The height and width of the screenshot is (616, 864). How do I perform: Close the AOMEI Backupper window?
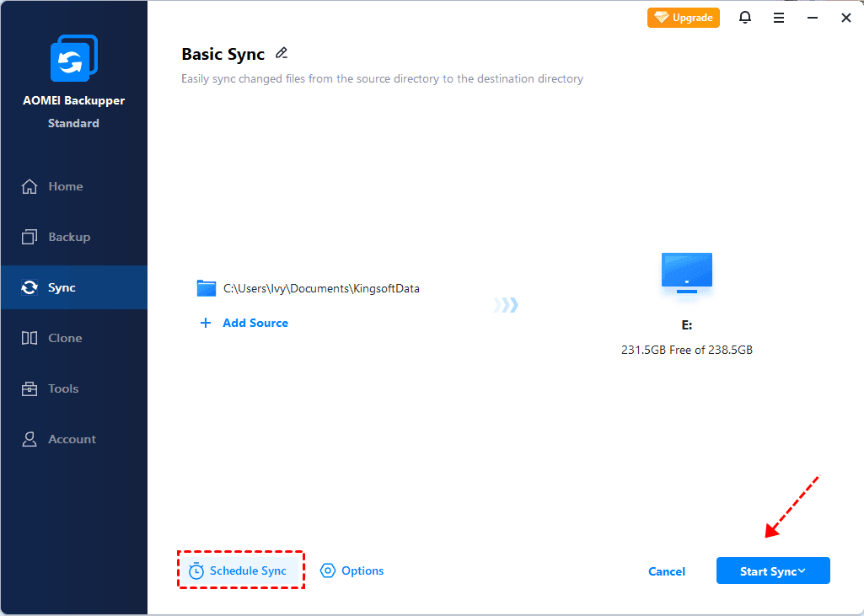coord(846,19)
